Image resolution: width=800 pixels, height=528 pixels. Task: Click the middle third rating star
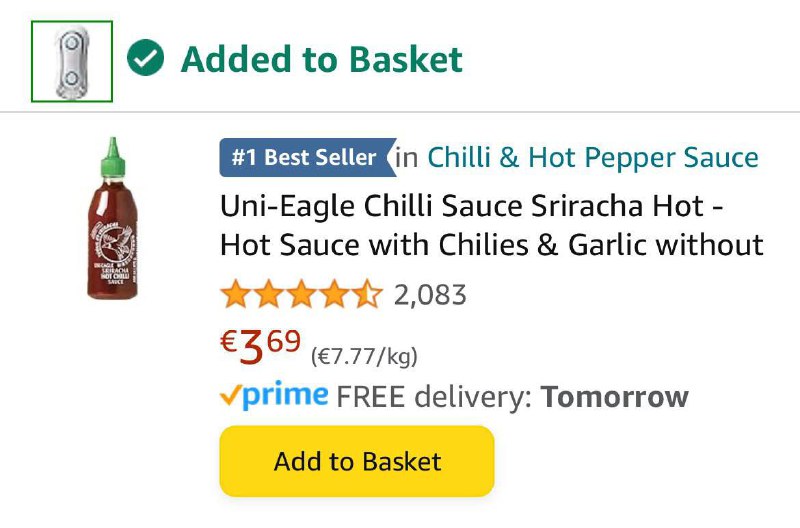(302, 295)
